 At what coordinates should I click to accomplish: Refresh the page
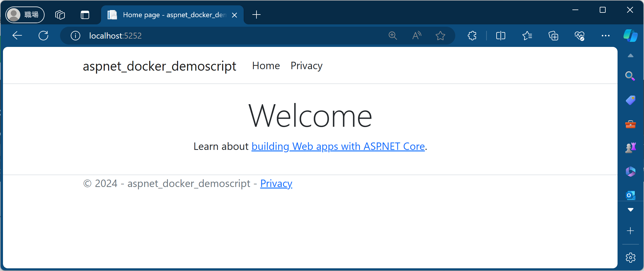coord(43,36)
